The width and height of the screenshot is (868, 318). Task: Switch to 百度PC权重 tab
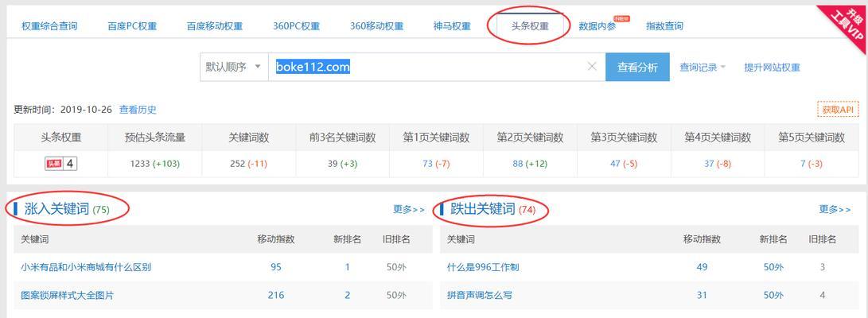(x=132, y=26)
